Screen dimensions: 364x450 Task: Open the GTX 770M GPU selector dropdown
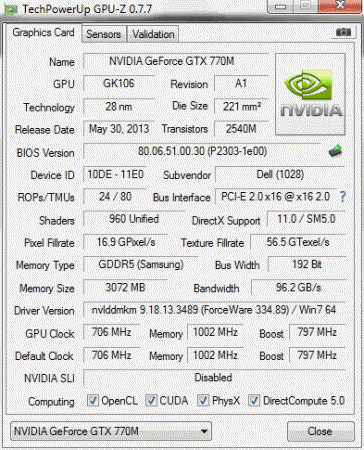[111, 431]
